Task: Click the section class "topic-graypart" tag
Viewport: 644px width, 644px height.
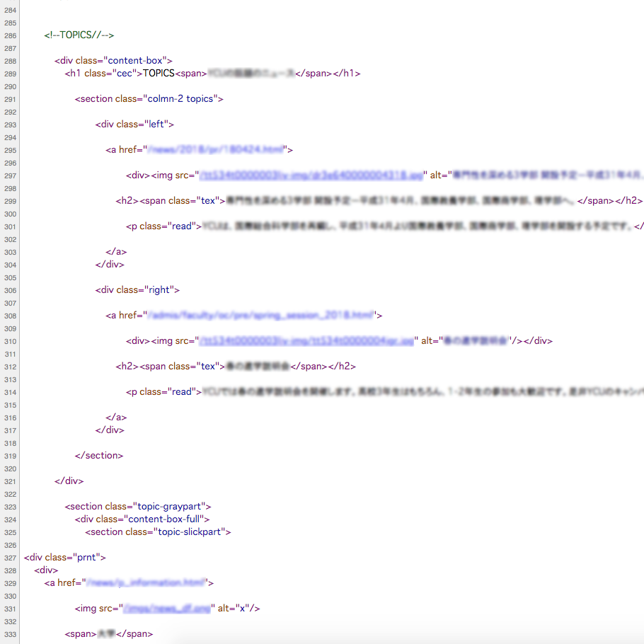Action: click(138, 507)
